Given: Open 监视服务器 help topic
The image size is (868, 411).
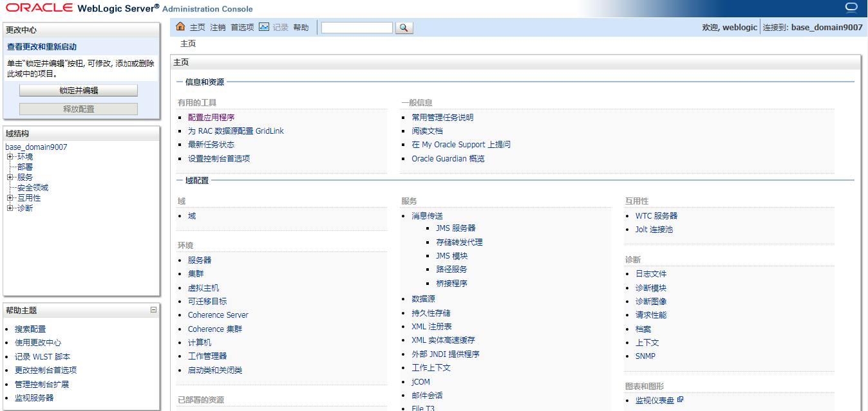Looking at the screenshot, I should pos(34,398).
